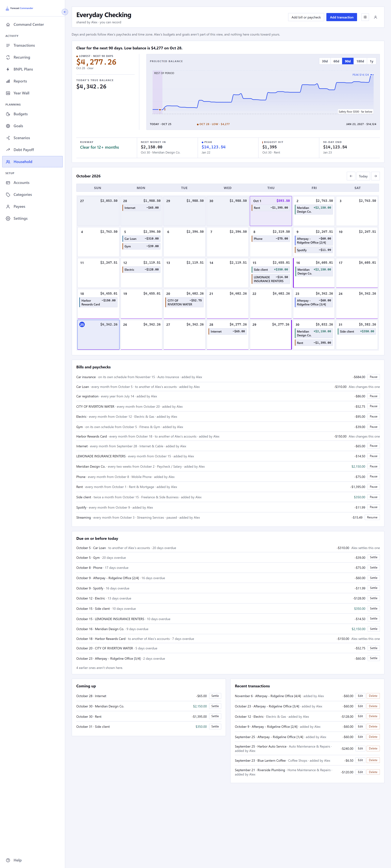
Task: Open Spotify entry on October 9
Action: [314, 250]
